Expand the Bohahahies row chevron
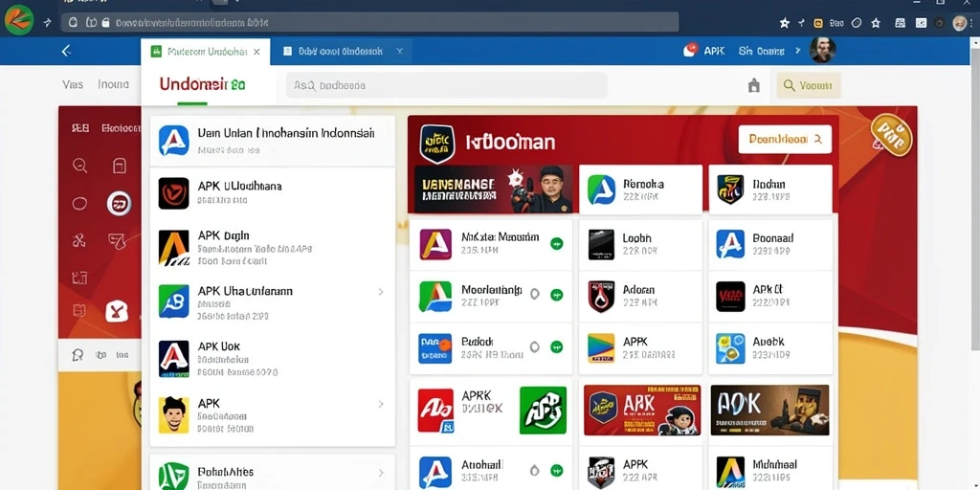This screenshot has height=490, width=980. click(x=381, y=473)
